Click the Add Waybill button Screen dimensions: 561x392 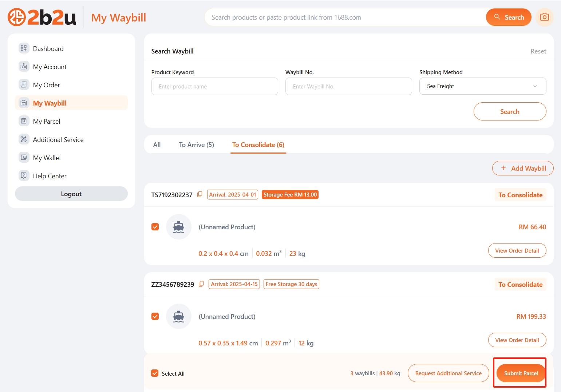pyautogui.click(x=523, y=168)
